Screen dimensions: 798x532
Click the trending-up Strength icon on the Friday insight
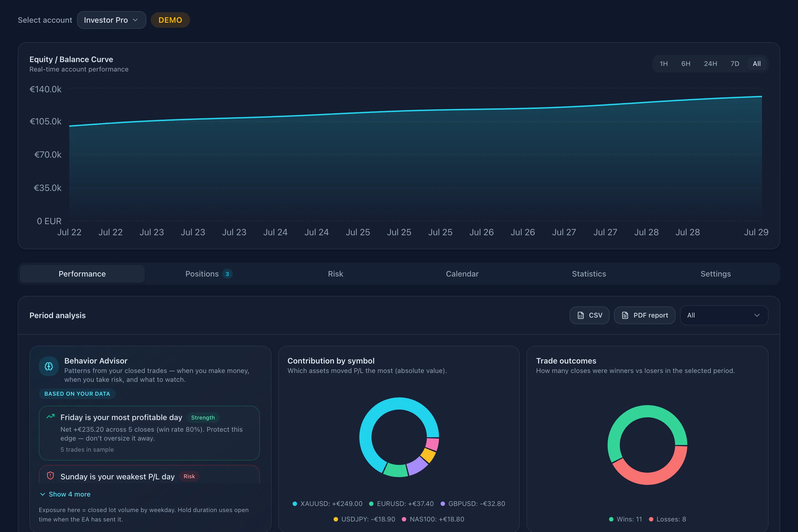[50, 416]
